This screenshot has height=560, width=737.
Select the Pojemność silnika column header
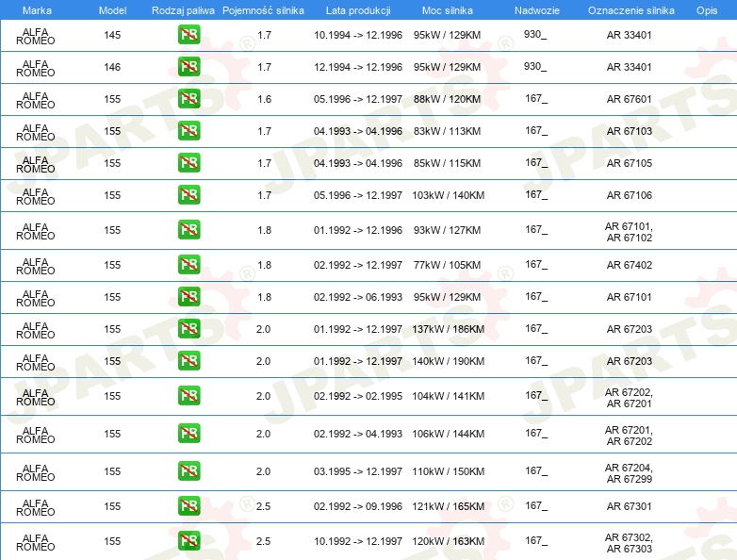(263, 10)
